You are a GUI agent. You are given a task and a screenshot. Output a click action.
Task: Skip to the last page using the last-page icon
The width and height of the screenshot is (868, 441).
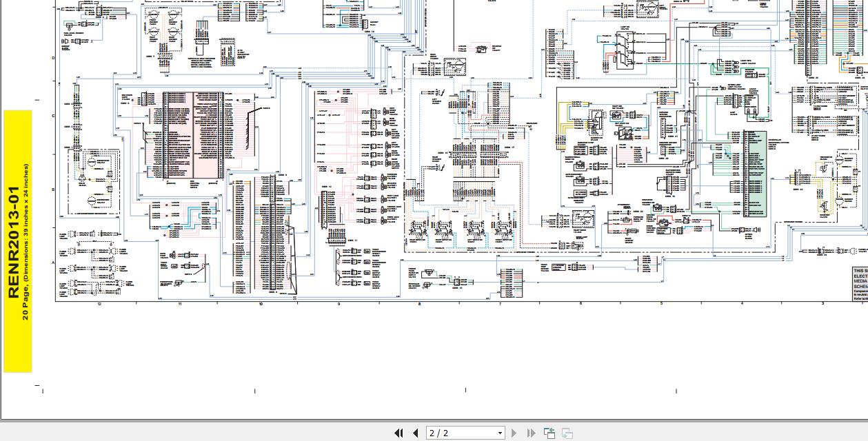click(531, 433)
